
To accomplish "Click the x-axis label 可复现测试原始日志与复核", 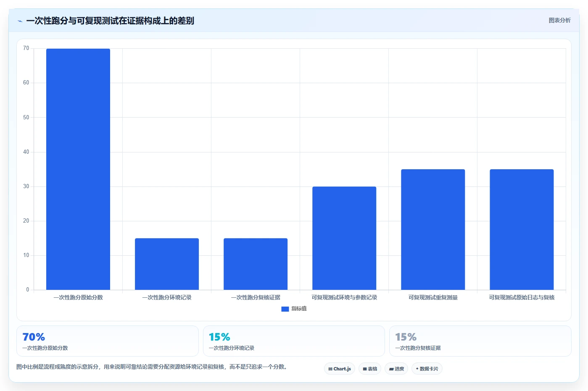I will 522,297.
